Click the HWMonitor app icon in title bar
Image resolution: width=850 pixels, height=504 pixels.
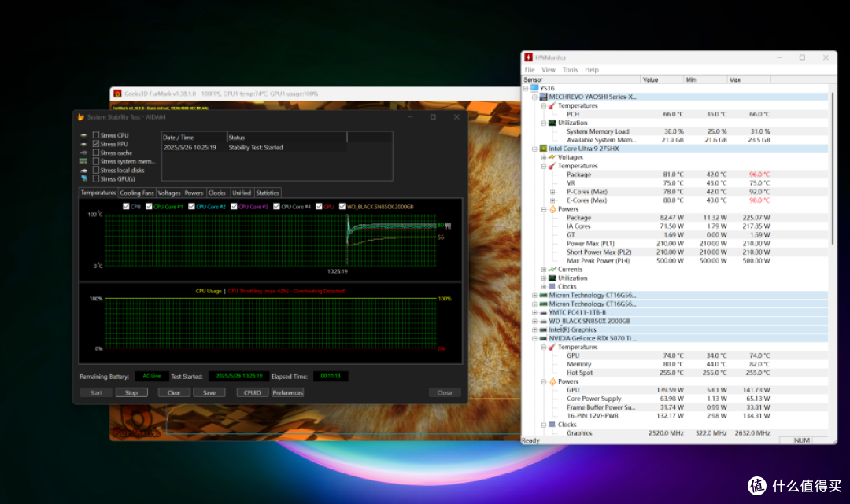coord(529,57)
